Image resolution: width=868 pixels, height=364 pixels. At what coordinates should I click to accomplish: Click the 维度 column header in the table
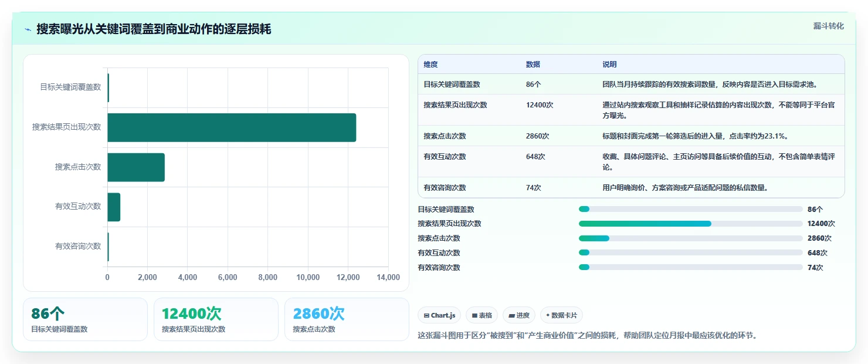tap(430, 65)
